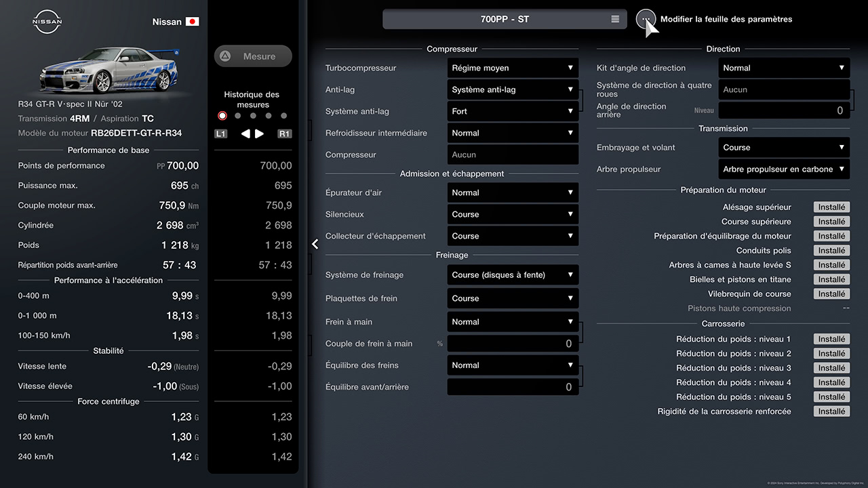Open Système anti-lag dropdown set to Fort
Image resolution: width=868 pixels, height=488 pixels.
click(x=513, y=111)
